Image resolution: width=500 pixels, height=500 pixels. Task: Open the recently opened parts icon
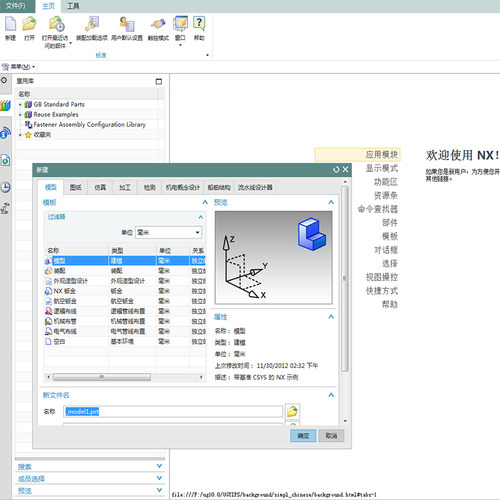[x=56, y=24]
